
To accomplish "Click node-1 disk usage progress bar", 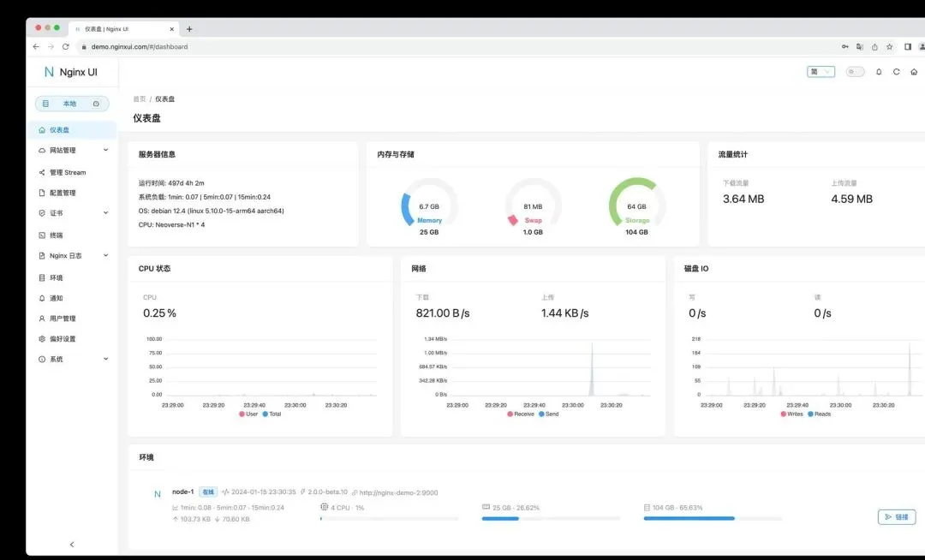I will (x=712, y=519).
